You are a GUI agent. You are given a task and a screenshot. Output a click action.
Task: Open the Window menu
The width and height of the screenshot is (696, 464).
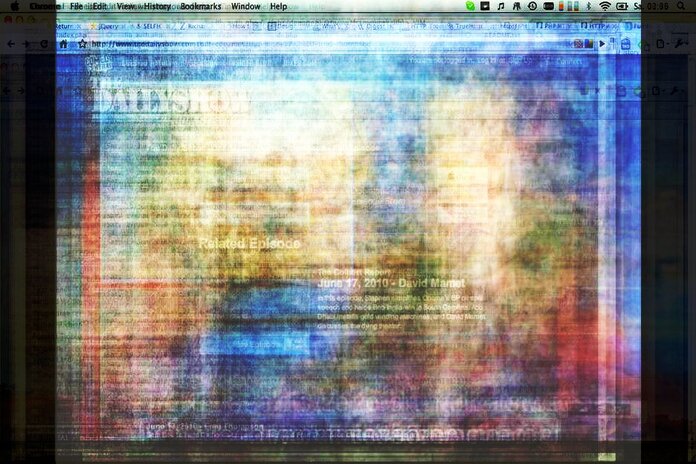click(245, 6)
